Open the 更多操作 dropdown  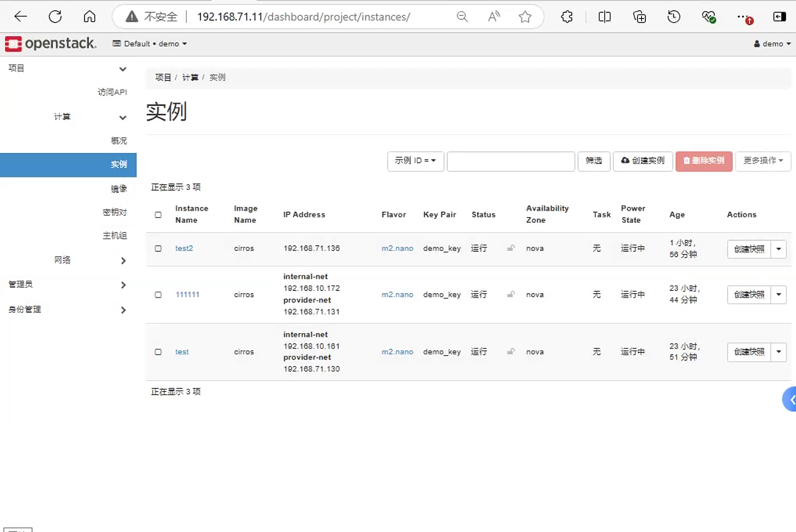click(x=763, y=161)
